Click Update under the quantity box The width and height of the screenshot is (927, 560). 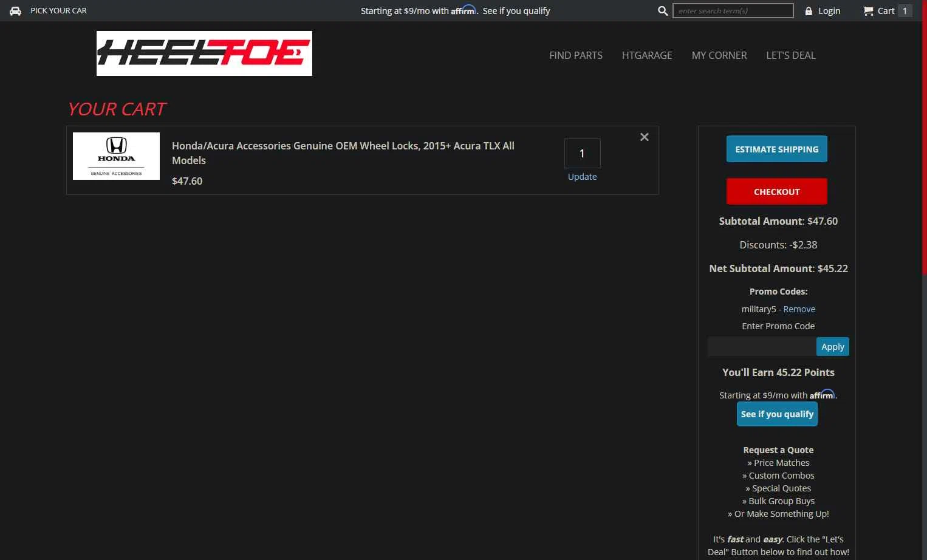(582, 177)
